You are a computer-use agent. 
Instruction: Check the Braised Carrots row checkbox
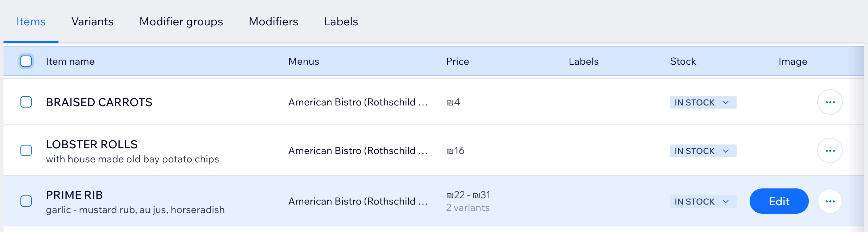pos(26,102)
